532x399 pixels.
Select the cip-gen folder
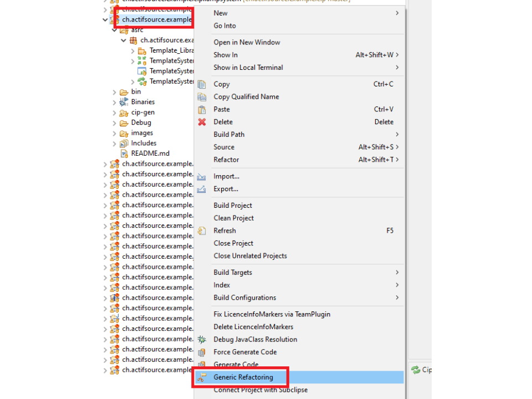[142, 112]
